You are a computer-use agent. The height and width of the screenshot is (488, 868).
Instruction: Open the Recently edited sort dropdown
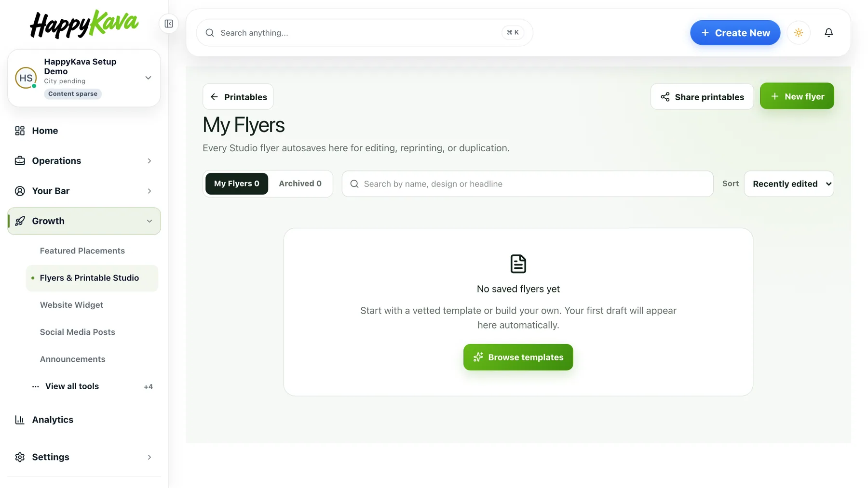point(789,184)
